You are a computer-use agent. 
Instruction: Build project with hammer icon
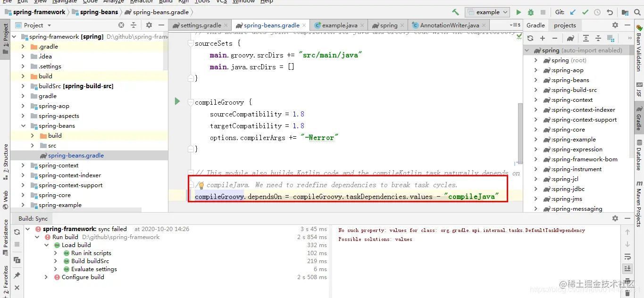(x=455, y=12)
